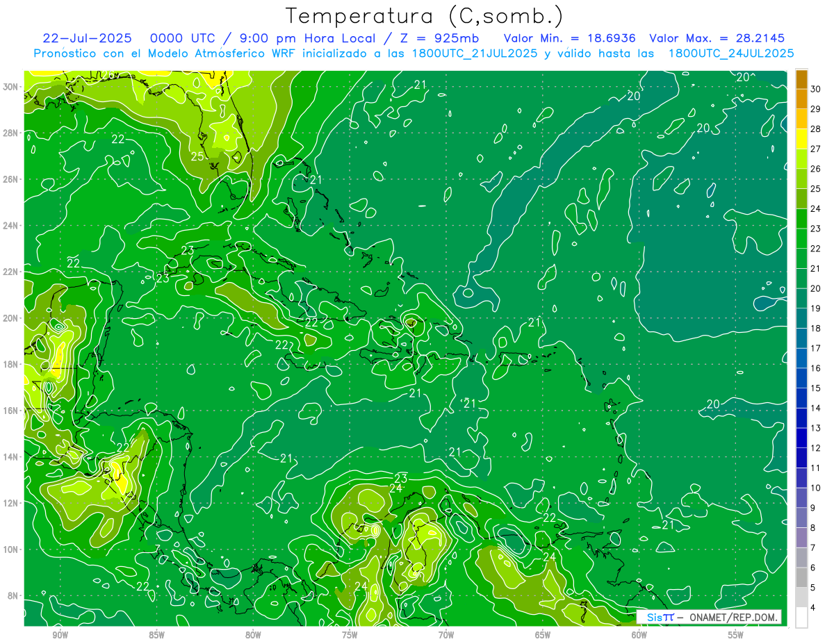The image size is (834, 644).
Task: Click the 55W longitude axis label
Action: click(736, 635)
